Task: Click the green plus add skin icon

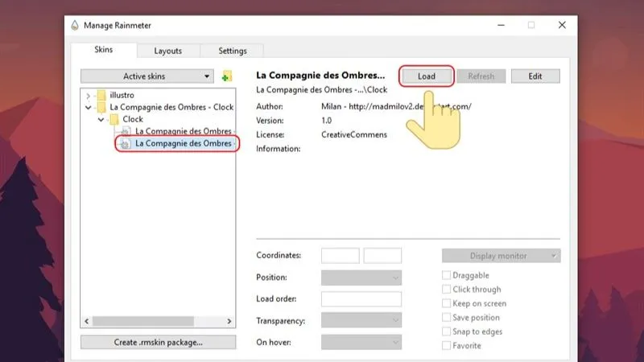Action: pyautogui.click(x=226, y=76)
